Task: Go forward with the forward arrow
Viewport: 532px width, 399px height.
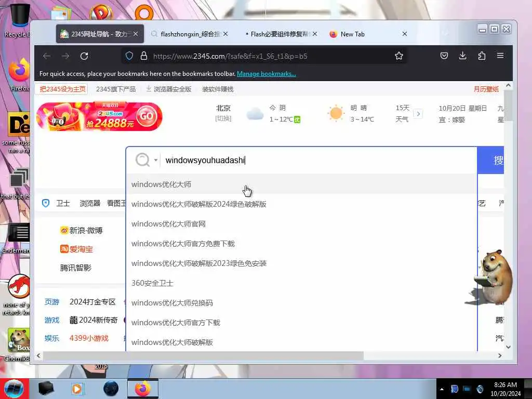Action: (x=65, y=56)
